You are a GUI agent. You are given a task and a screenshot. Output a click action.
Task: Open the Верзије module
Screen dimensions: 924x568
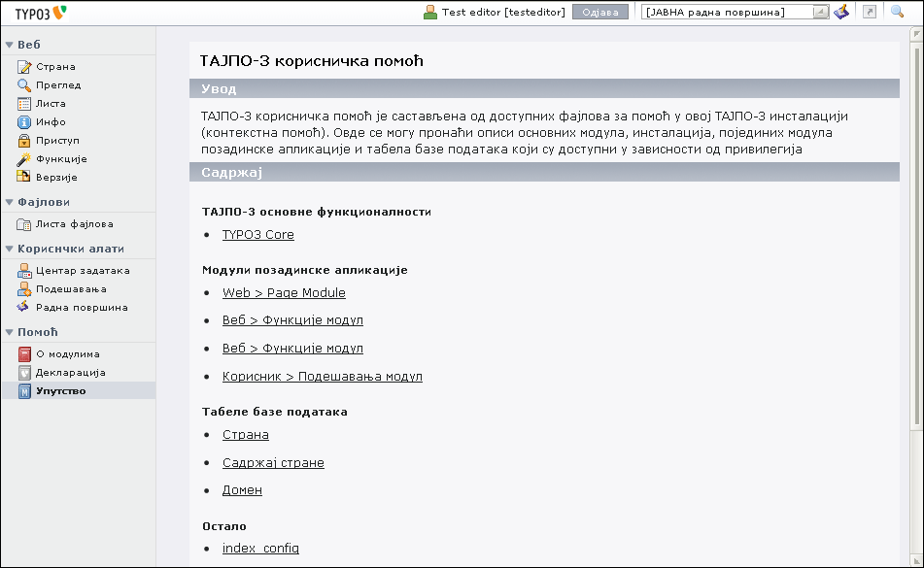coord(56,177)
